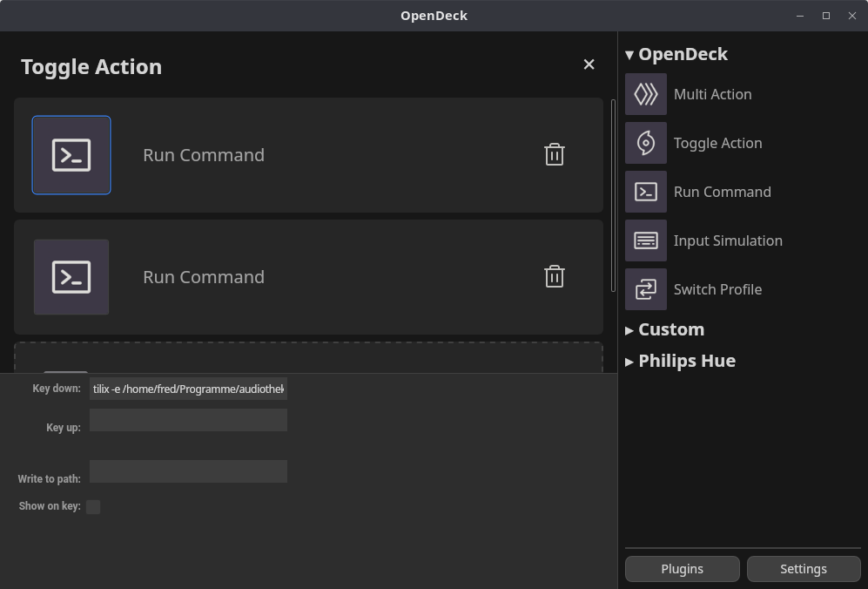Image resolution: width=868 pixels, height=589 pixels.
Task: Open the Settings panel
Action: [x=803, y=568]
